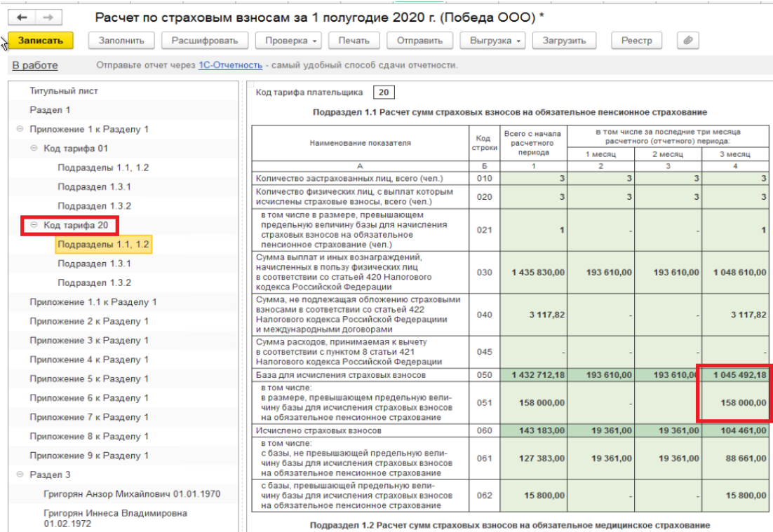Image resolution: width=773 pixels, height=532 pixels.
Task: Click the Расшифровать button
Action: pyautogui.click(x=205, y=41)
